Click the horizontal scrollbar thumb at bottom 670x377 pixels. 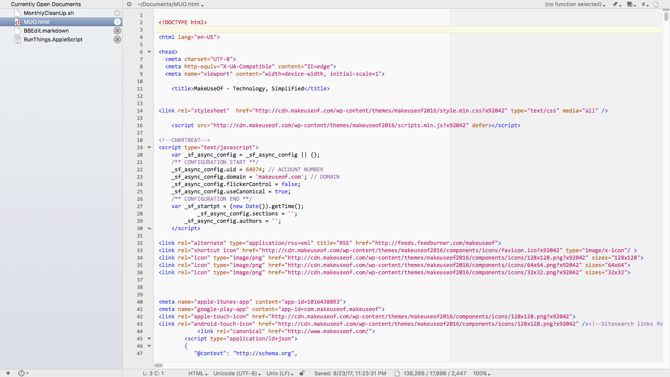pos(159,365)
